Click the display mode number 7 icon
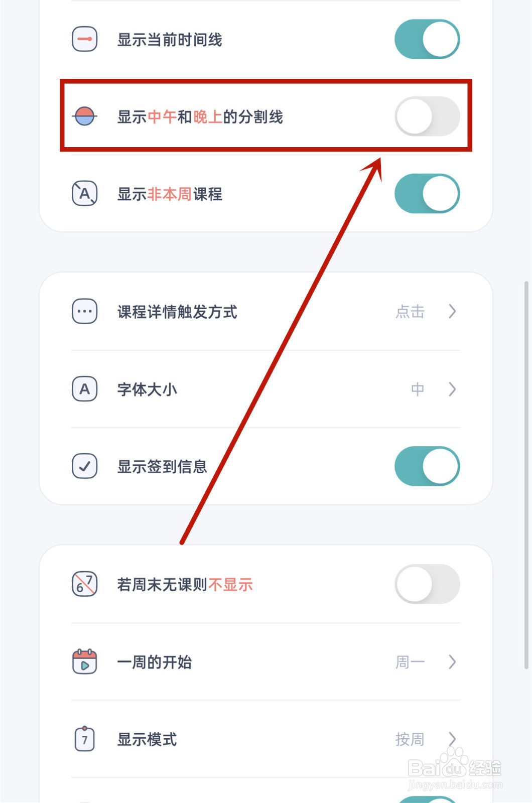 pyautogui.click(x=85, y=739)
